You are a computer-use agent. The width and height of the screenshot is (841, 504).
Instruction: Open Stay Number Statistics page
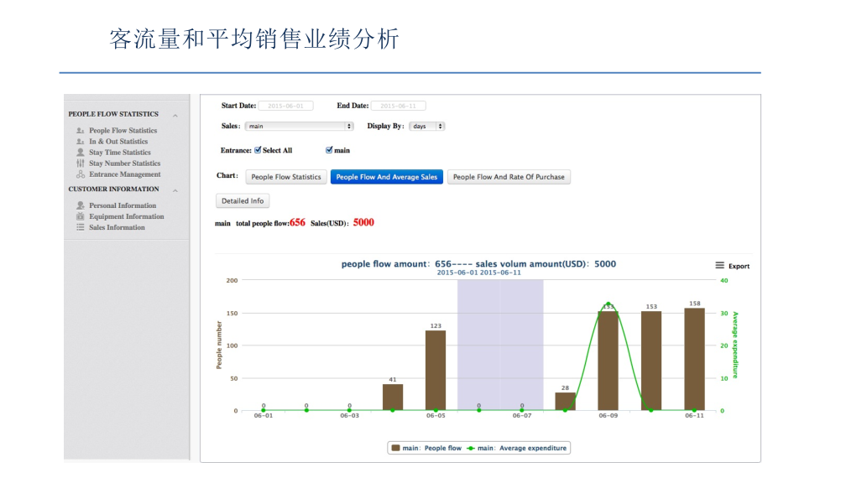point(124,163)
